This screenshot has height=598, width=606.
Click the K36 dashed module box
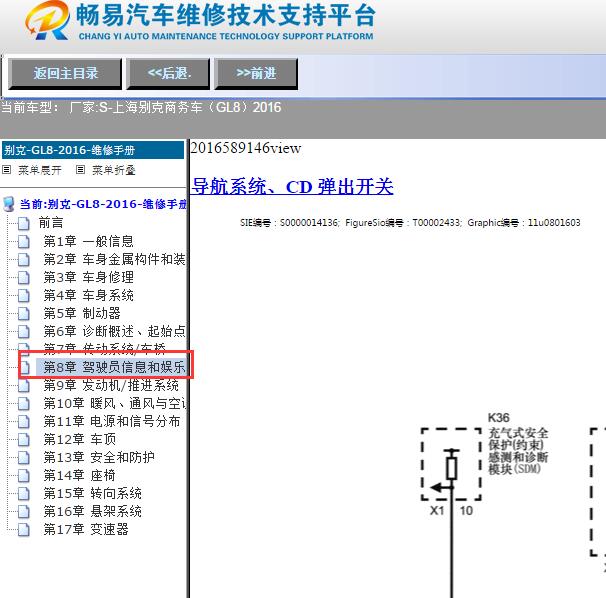pyautogui.click(x=451, y=464)
